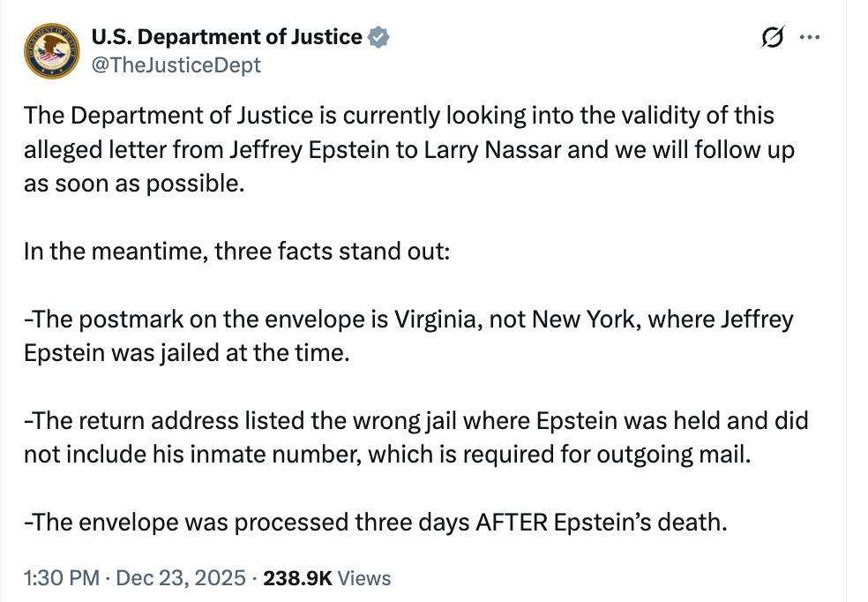Open the three-dot more options menu
The image size is (868, 602).
click(809, 37)
